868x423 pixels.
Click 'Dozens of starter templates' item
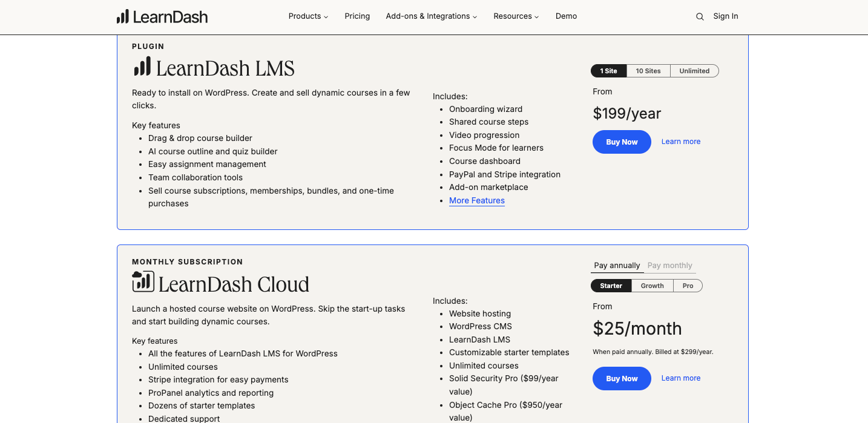pyautogui.click(x=202, y=405)
